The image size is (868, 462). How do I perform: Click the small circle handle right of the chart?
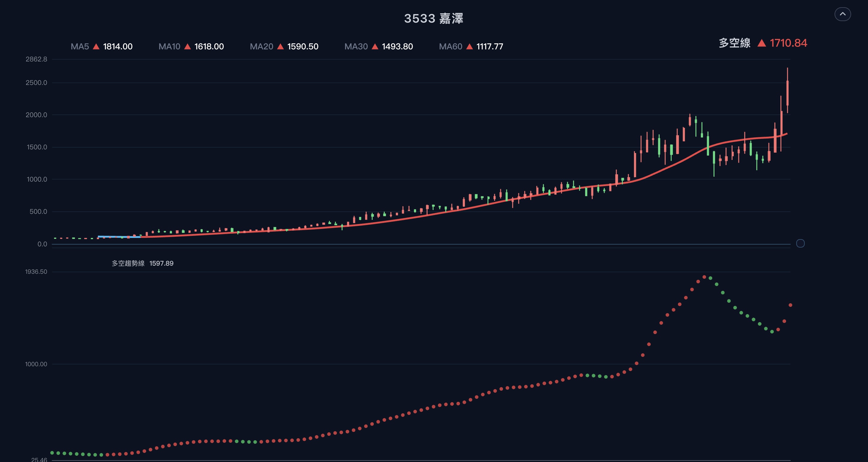pos(800,243)
